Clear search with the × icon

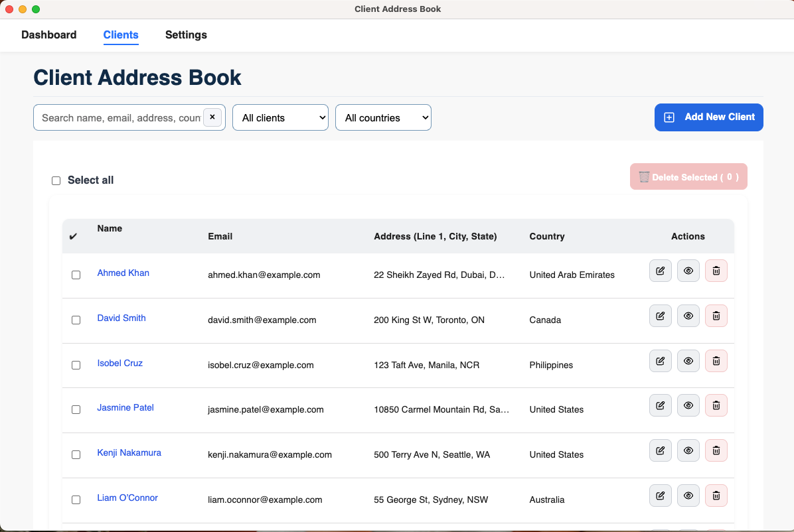(x=212, y=117)
